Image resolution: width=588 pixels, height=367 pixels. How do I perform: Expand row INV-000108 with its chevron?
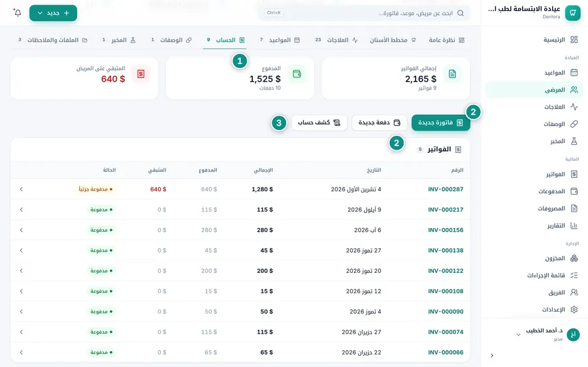point(21,291)
